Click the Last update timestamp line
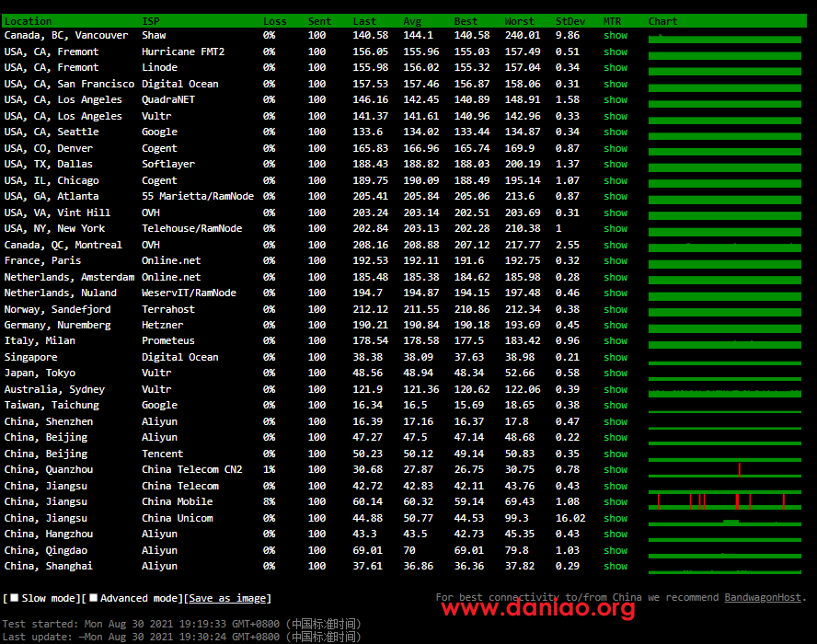 point(181,637)
